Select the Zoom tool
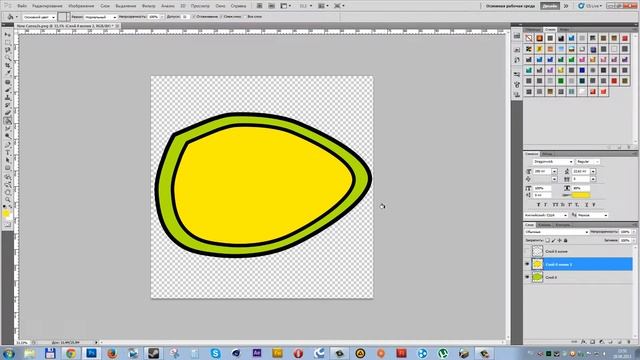640x360 pixels. click(x=8, y=200)
